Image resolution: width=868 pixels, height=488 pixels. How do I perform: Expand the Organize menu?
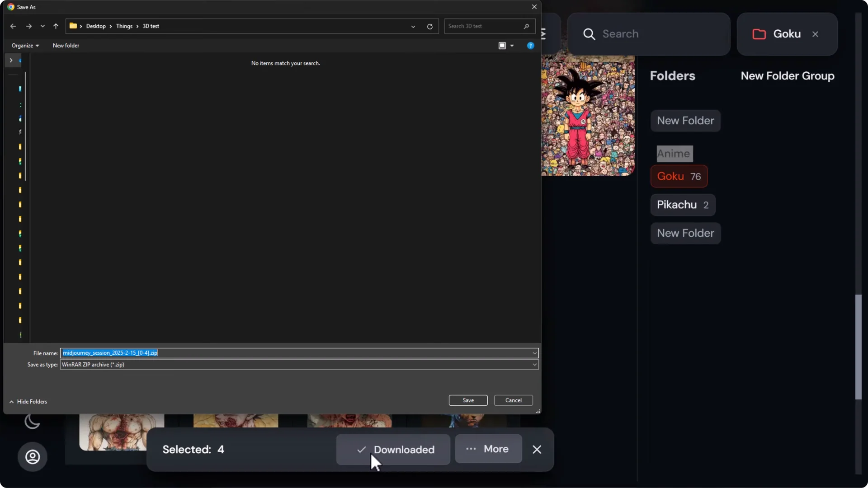(x=25, y=46)
